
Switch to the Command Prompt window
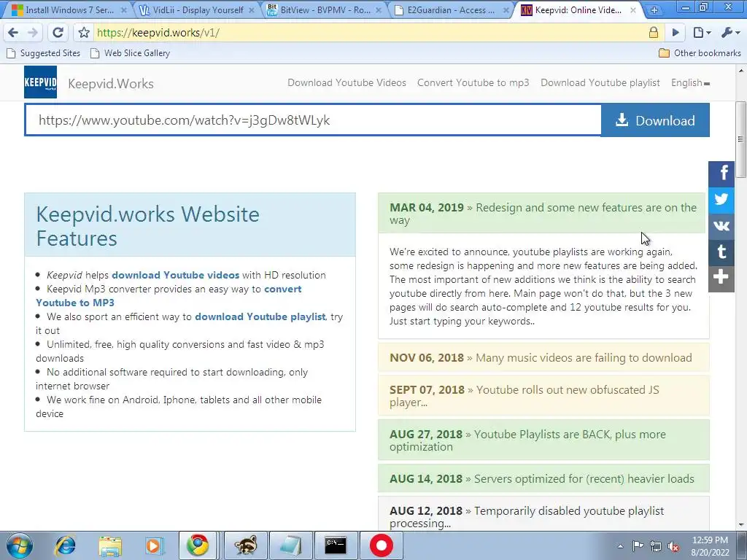tap(336, 545)
